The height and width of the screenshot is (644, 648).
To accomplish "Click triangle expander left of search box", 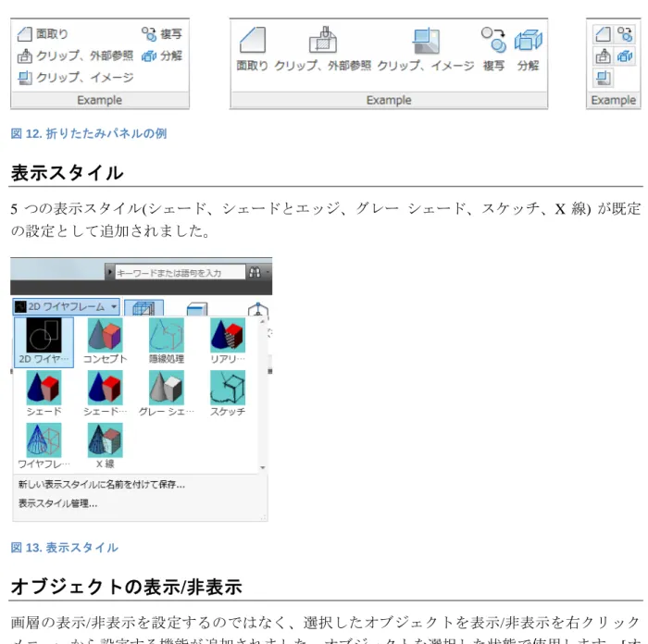I will tap(110, 272).
